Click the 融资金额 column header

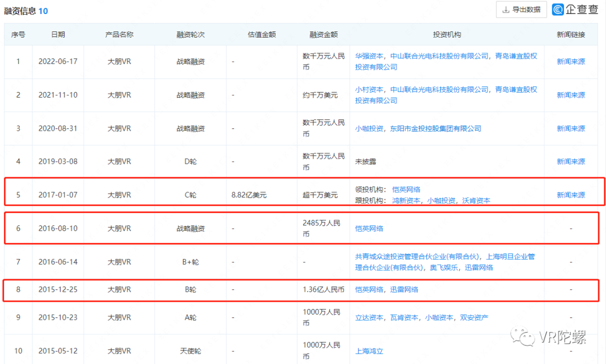324,34
